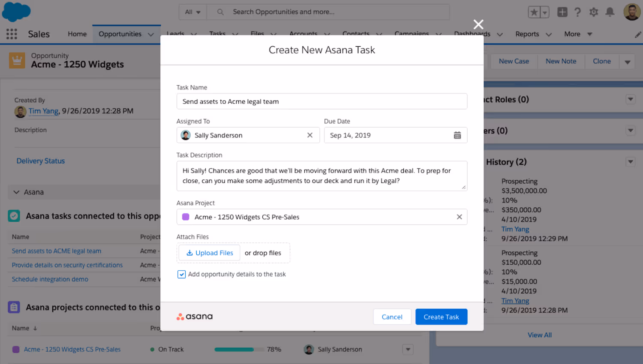The image size is (643, 364).
Task: Click the Asana tasks checkmark icon
Action: tap(14, 216)
